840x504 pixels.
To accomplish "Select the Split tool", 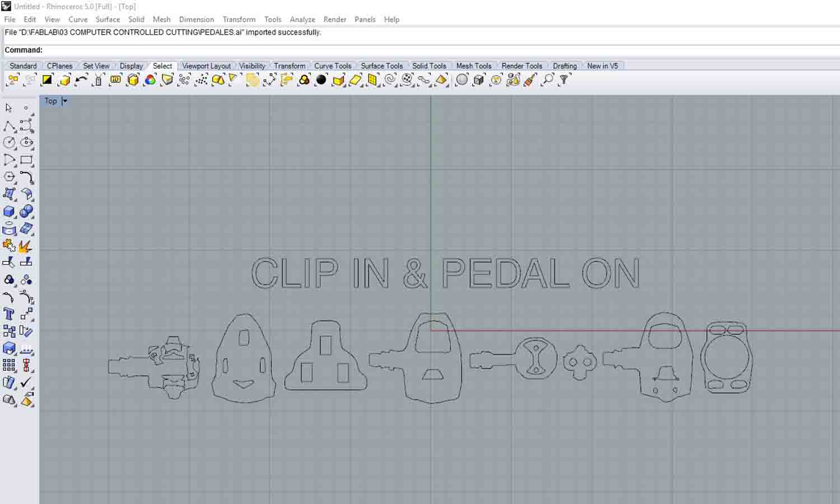I will [x=26, y=262].
